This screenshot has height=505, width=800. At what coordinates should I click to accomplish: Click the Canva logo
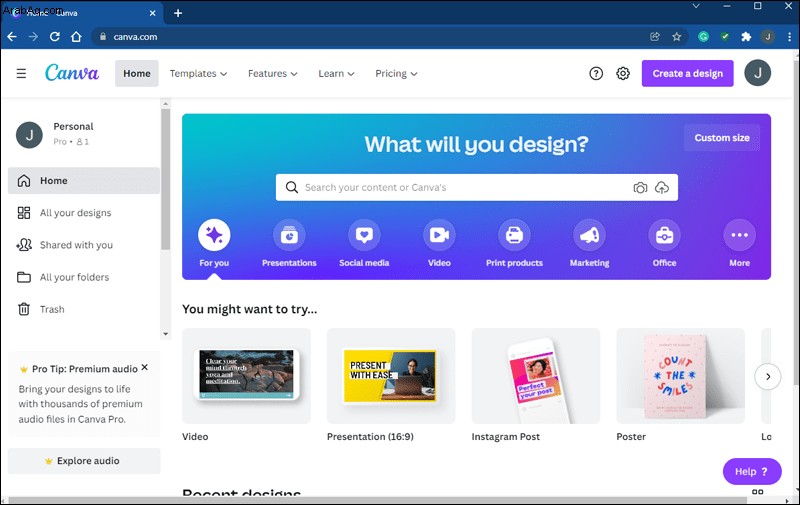coord(72,73)
